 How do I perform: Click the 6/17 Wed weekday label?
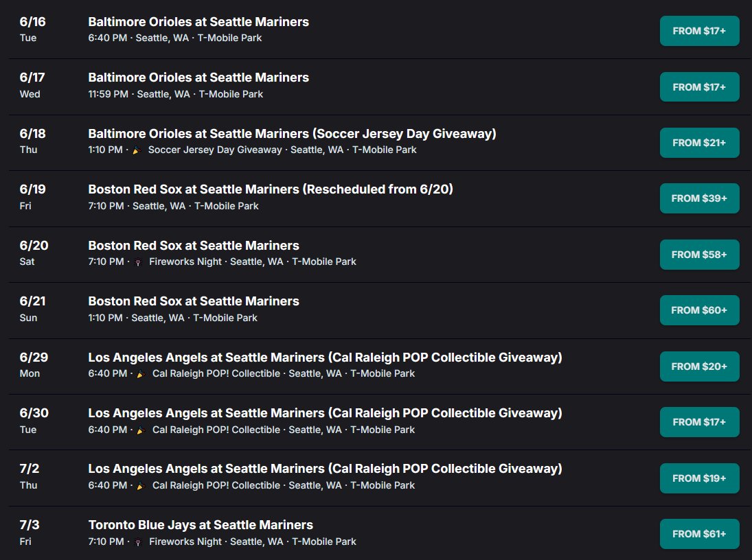click(30, 94)
